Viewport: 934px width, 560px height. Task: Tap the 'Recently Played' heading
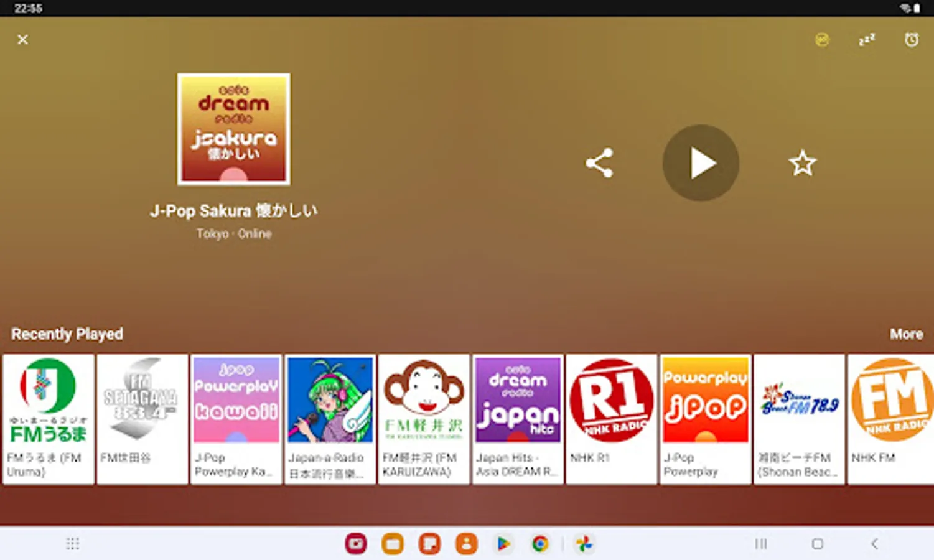67,334
